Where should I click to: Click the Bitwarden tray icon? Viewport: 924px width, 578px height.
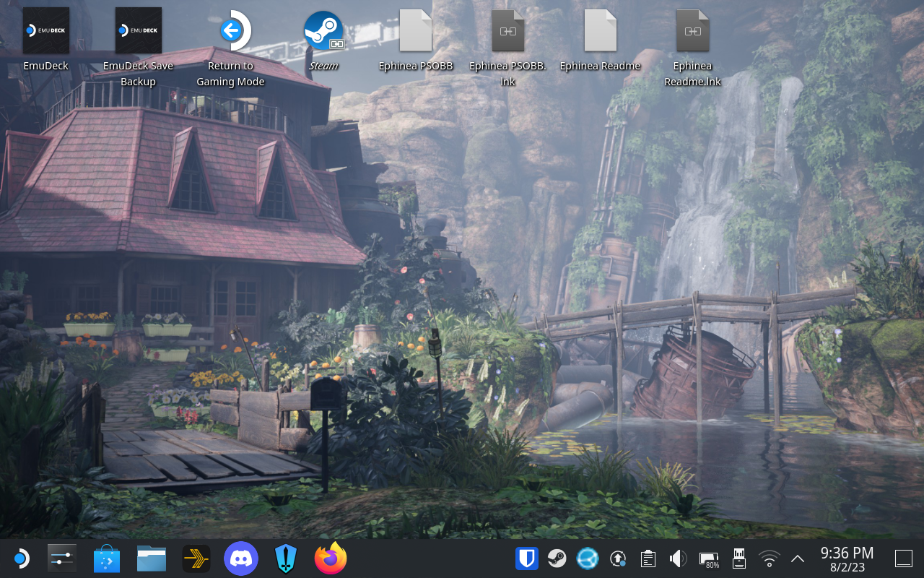pyautogui.click(x=527, y=558)
